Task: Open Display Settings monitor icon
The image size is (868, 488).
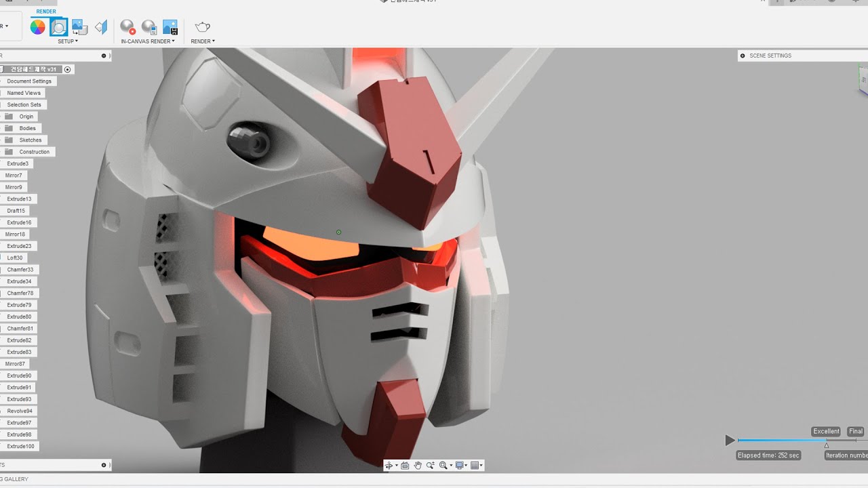Action: coord(459,466)
